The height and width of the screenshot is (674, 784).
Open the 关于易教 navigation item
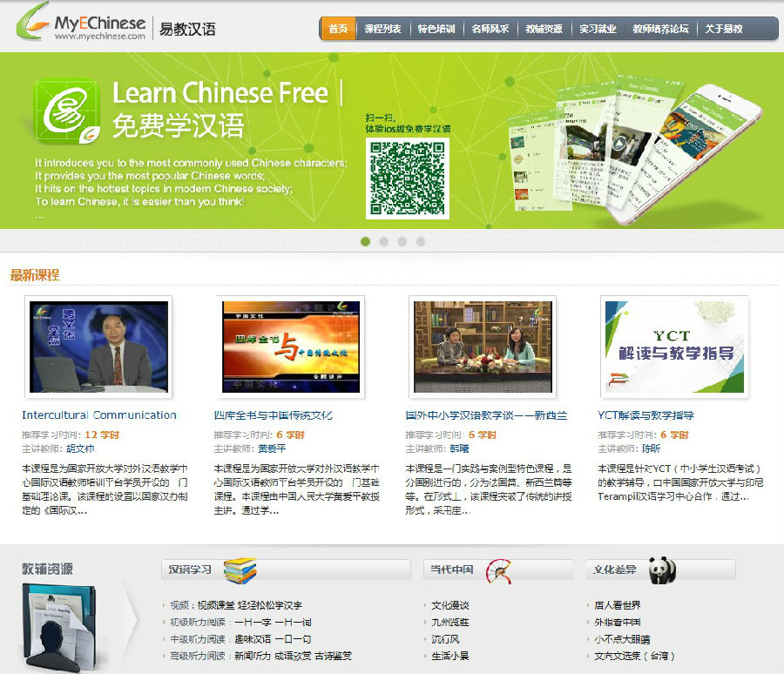pos(724,29)
